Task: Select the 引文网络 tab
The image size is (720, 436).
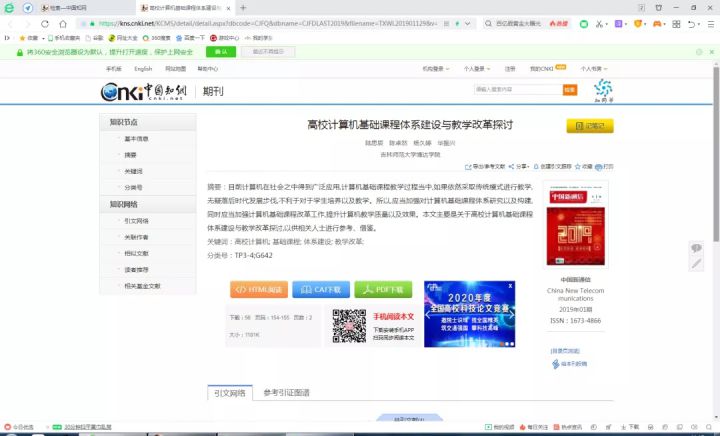Action: pos(229,393)
